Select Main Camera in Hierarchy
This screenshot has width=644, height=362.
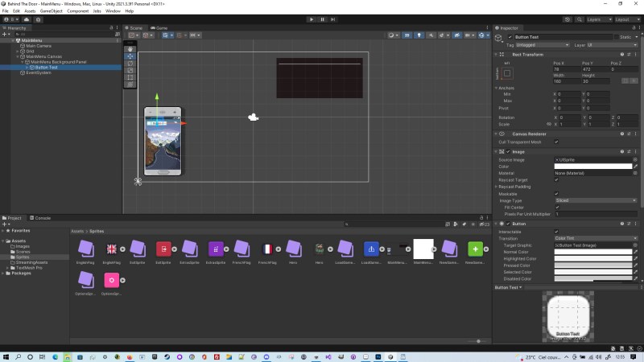coord(39,46)
